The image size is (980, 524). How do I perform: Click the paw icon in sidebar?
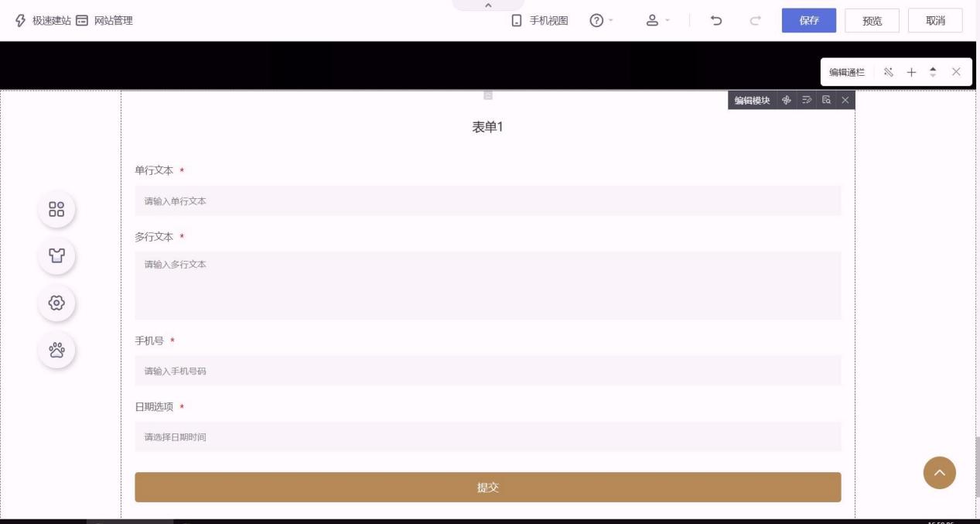tap(56, 350)
